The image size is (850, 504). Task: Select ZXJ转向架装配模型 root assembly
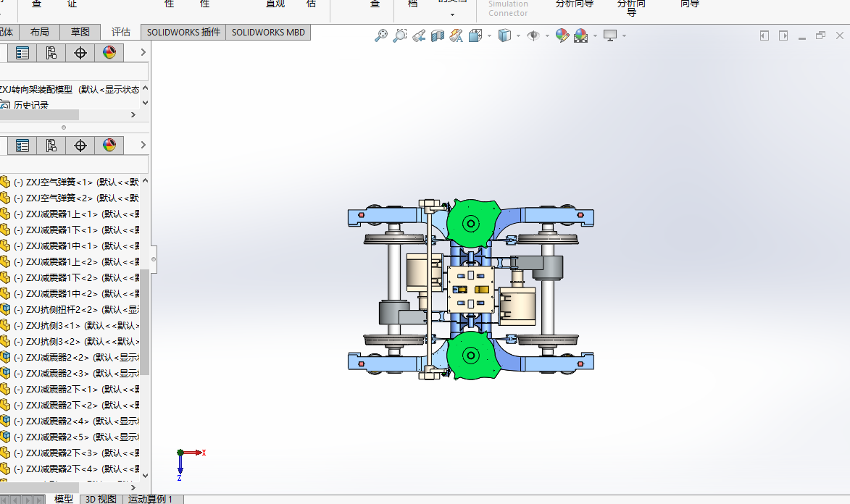tap(70, 89)
